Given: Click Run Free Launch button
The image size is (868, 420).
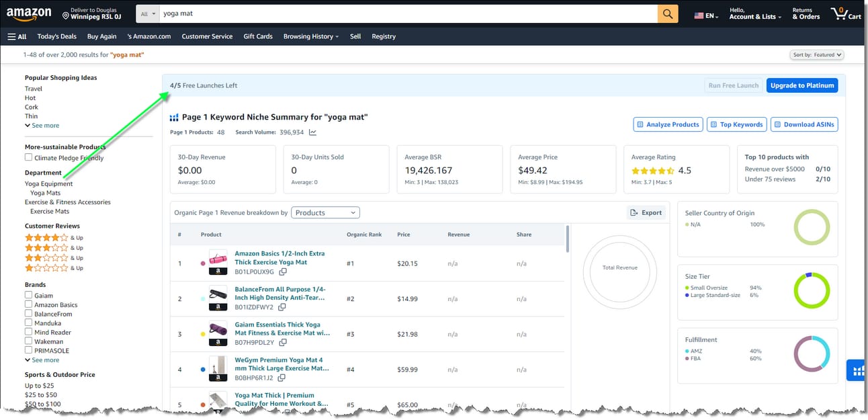Looking at the screenshot, I should (x=734, y=85).
